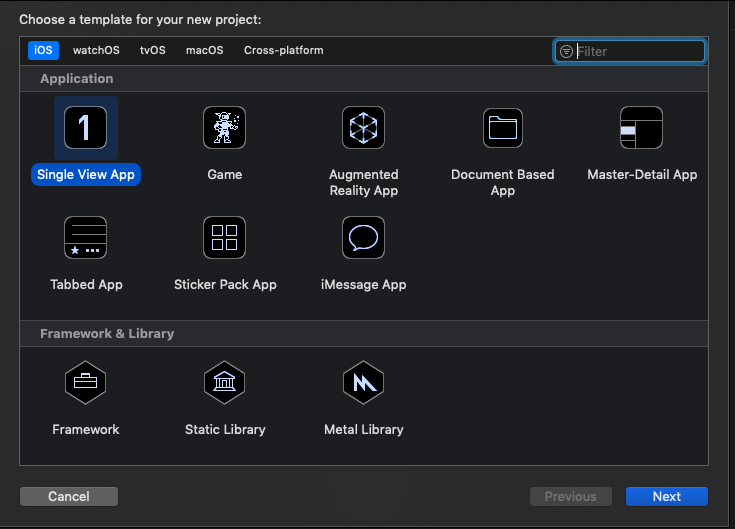Switch to the tvOS platform tab
Image resolution: width=735 pixels, height=529 pixels.
coord(153,50)
